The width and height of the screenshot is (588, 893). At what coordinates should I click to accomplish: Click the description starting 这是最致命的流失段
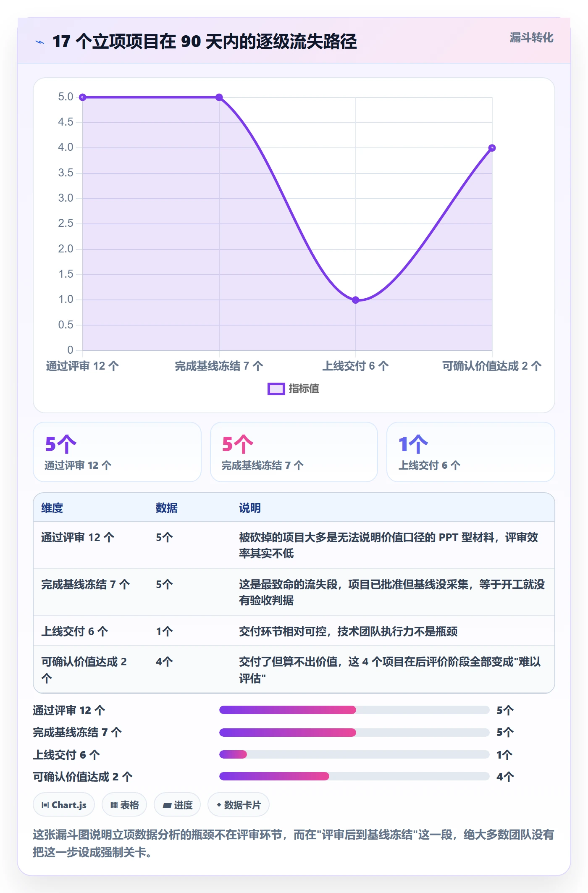[x=392, y=592]
